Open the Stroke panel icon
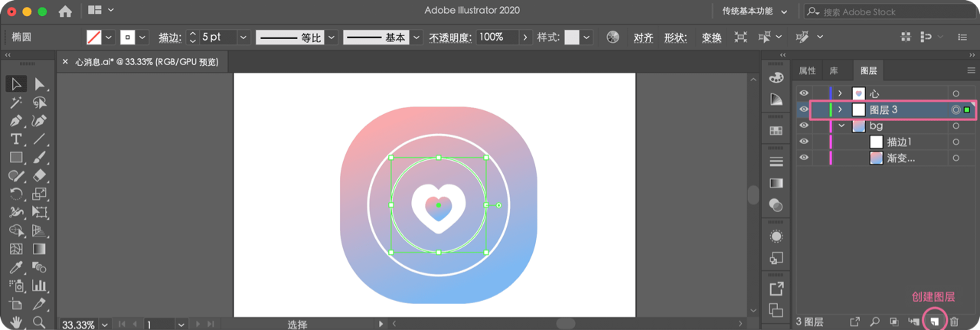The image size is (980, 330). coord(776,162)
